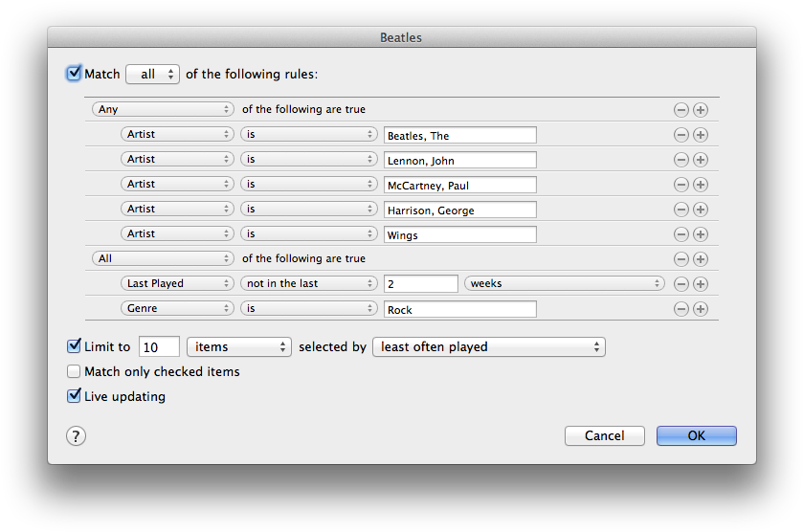
Task: Enable Match only checked items
Action: tap(74, 371)
